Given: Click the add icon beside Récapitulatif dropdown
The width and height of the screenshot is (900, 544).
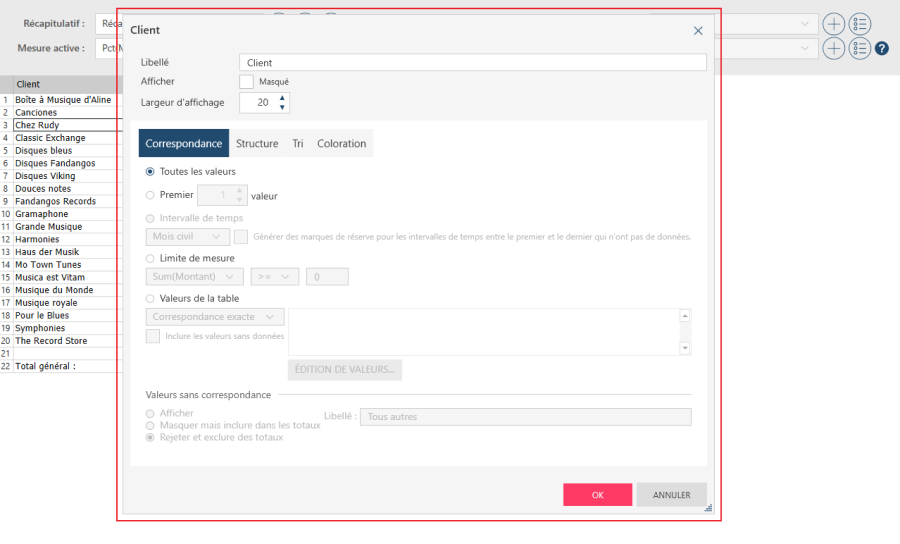Looking at the screenshot, I should tap(833, 24).
